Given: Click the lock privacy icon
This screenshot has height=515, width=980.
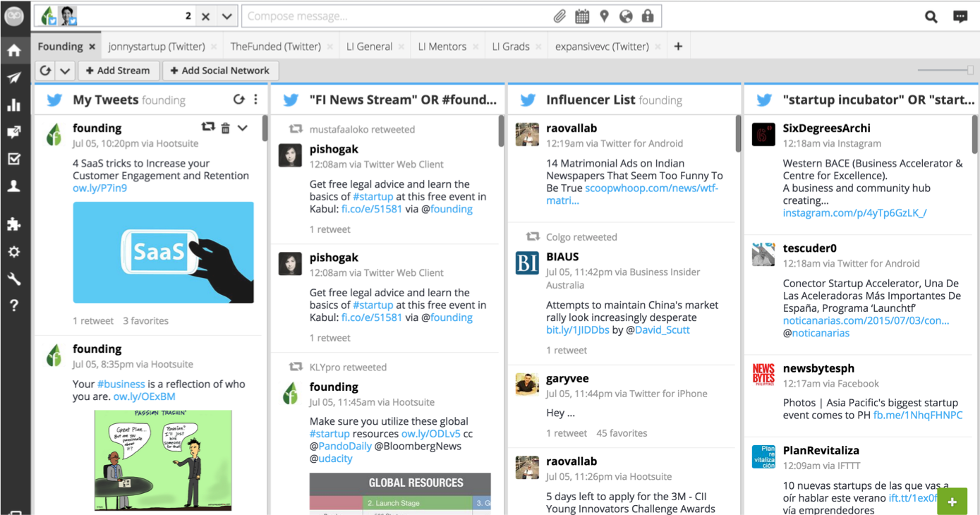Looking at the screenshot, I should [x=648, y=16].
